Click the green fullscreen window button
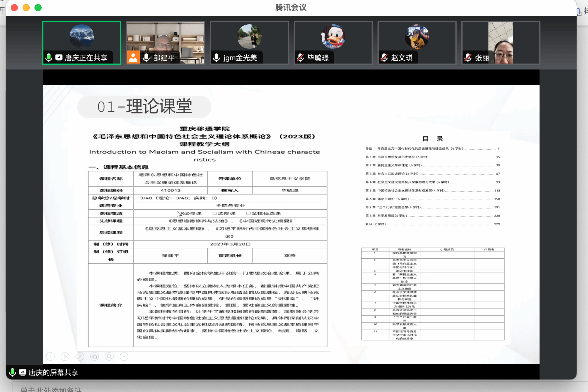 (38, 8)
